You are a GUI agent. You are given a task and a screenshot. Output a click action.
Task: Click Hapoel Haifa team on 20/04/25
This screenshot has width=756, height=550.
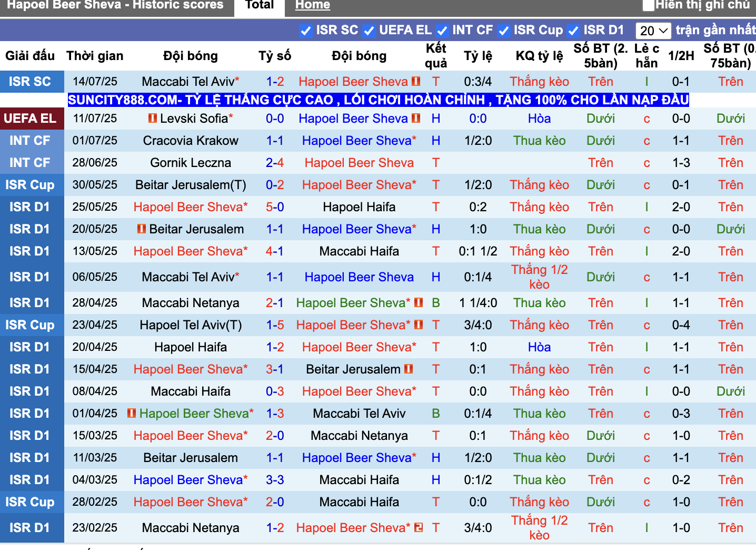pos(191,347)
